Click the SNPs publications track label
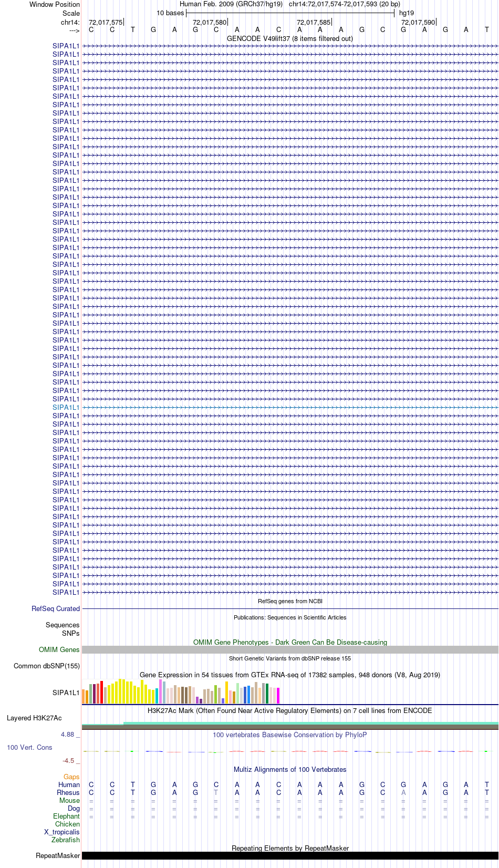The image size is (499, 868). tap(71, 633)
